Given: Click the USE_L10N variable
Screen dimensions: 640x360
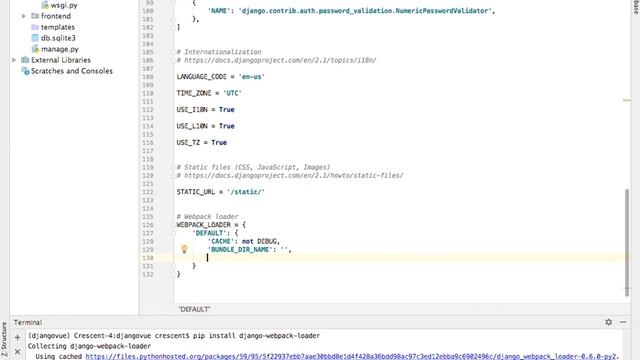Looking at the screenshot, I should (x=192, y=126).
